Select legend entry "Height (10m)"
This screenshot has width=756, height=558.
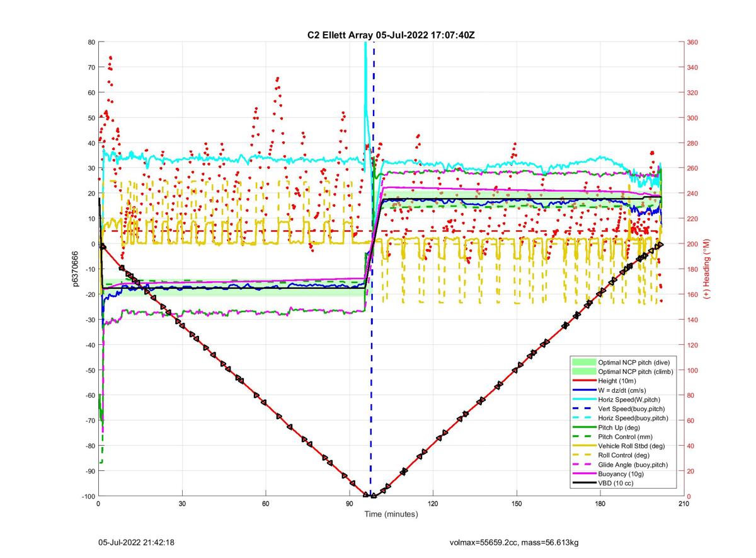(x=618, y=382)
